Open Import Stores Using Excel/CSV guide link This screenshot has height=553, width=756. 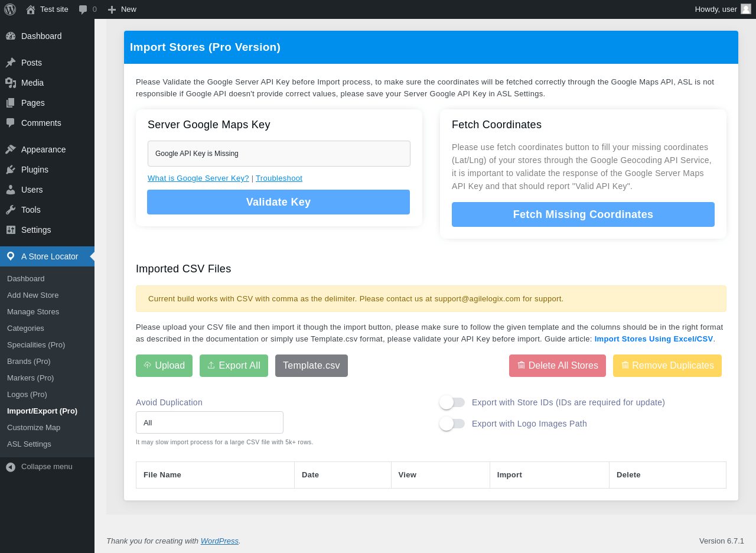(x=654, y=339)
